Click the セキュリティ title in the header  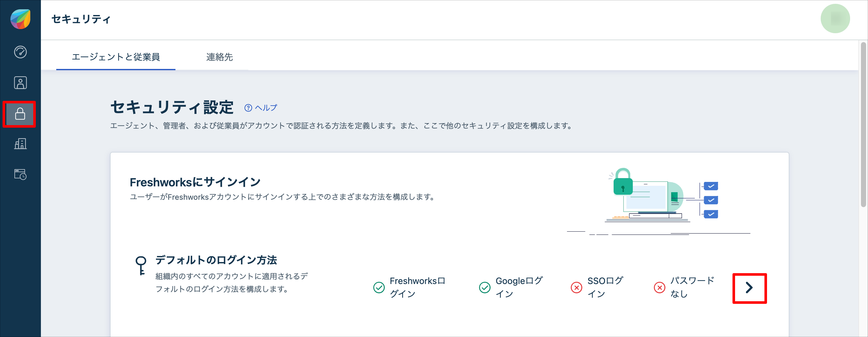(81, 19)
